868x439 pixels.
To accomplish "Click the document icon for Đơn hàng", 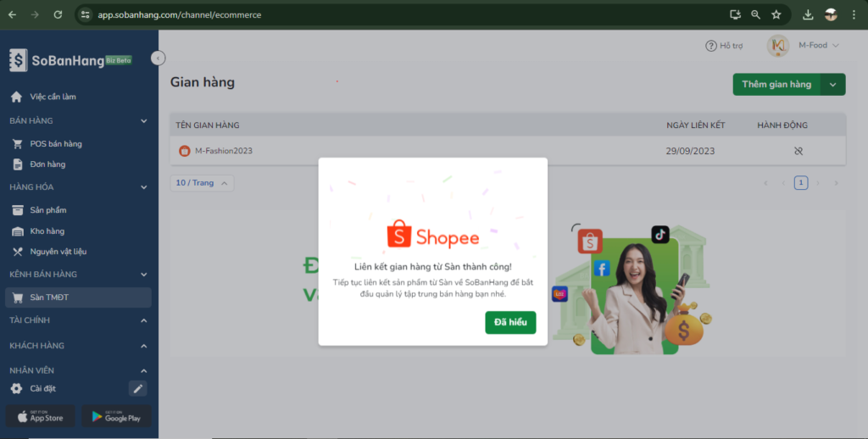I will pos(18,164).
